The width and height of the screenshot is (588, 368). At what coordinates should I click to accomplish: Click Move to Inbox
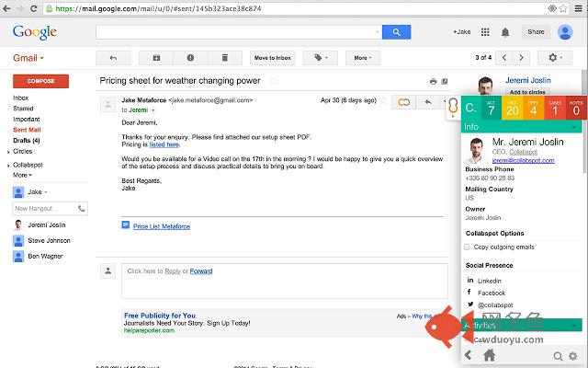pos(273,58)
